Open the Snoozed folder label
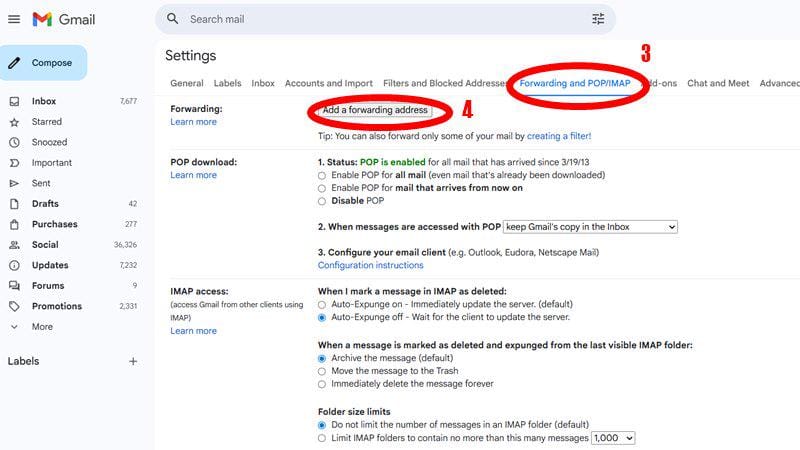Image resolution: width=800 pixels, height=450 pixels. [49, 142]
